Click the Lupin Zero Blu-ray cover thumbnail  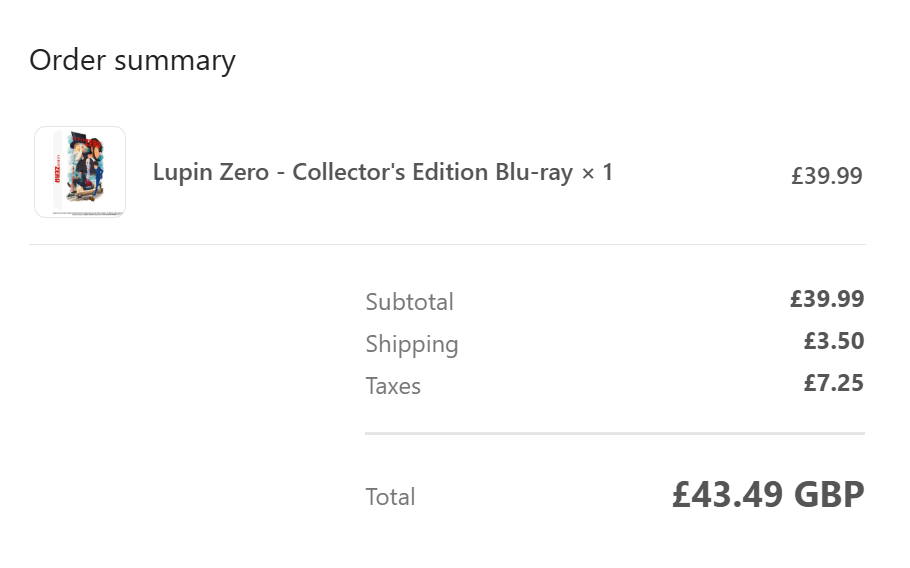click(80, 172)
